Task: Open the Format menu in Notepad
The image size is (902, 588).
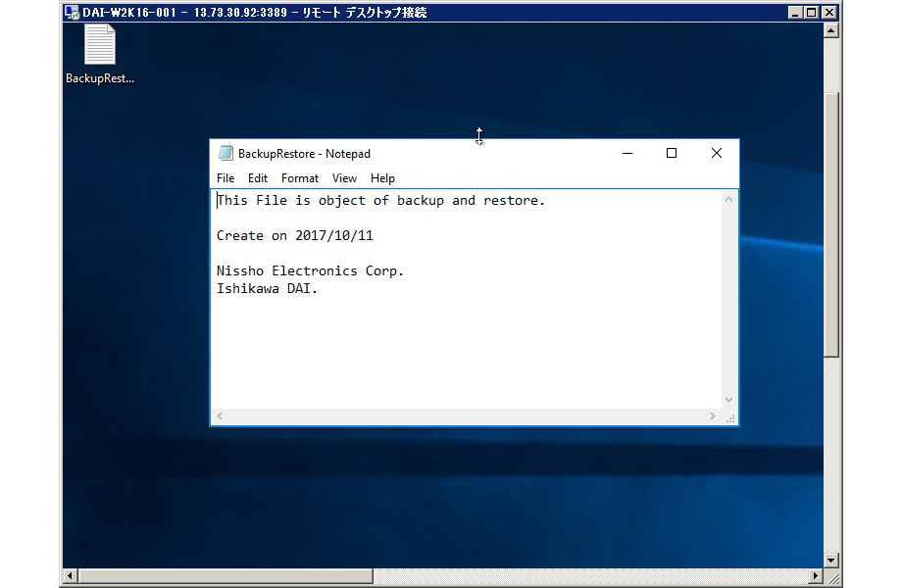Action: [300, 178]
